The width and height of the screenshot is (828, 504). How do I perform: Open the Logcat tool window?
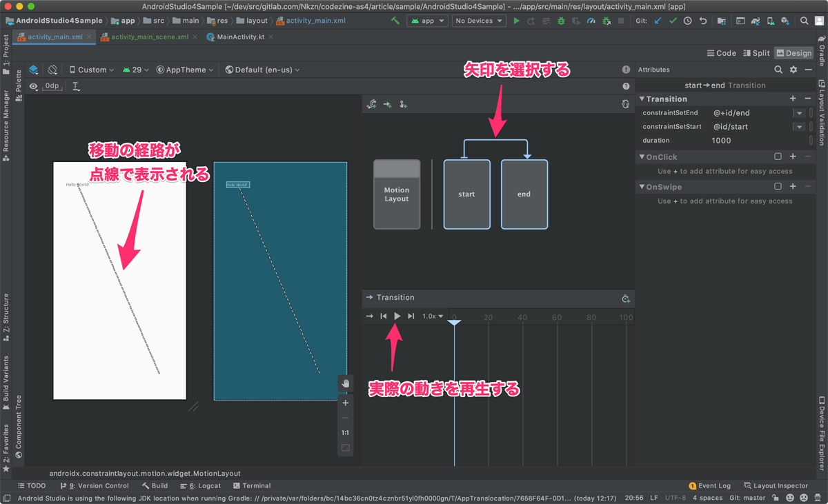point(200,485)
